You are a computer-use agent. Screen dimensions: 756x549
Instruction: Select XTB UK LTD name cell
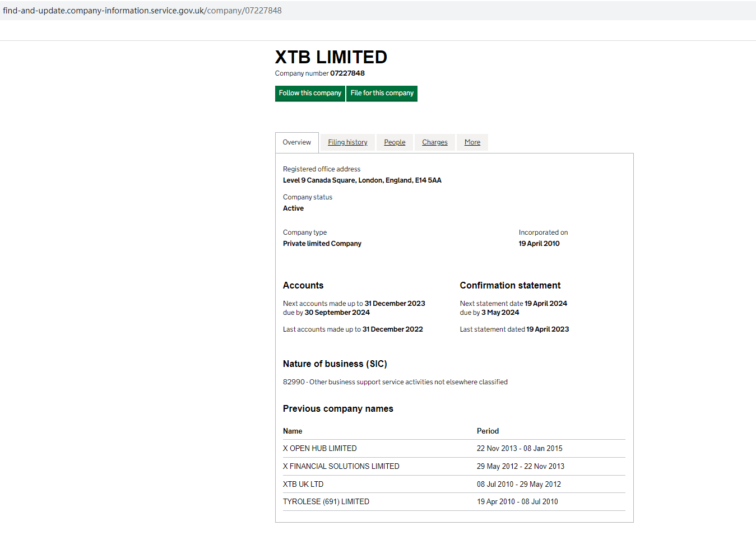pos(303,485)
